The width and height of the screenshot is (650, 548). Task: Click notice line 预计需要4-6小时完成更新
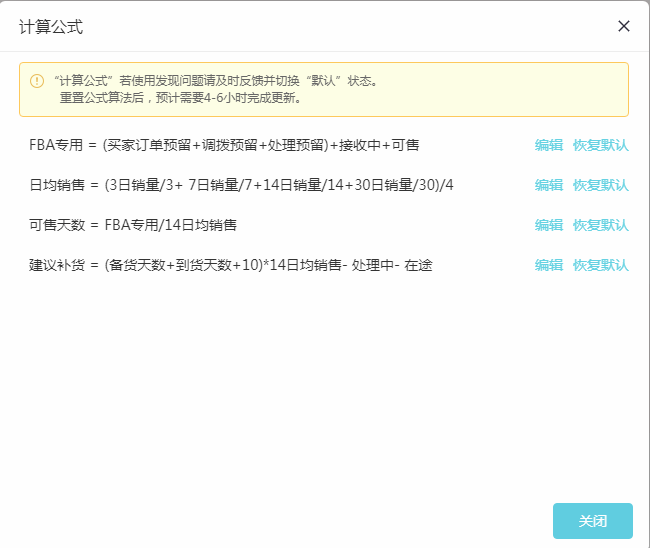(x=181, y=98)
